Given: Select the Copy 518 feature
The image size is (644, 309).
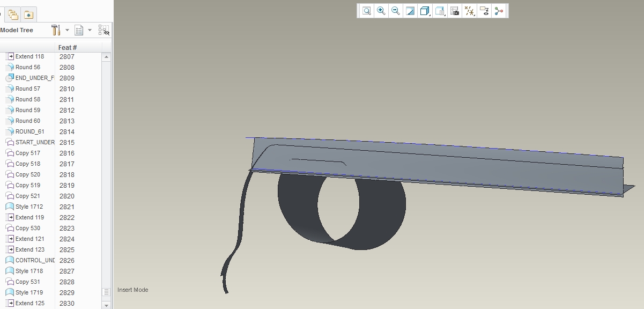Looking at the screenshot, I should point(27,164).
